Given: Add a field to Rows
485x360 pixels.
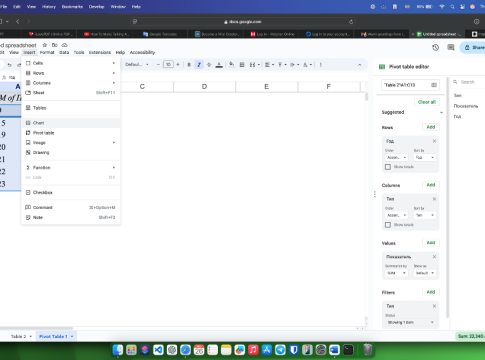Looking at the screenshot, I should [431, 127].
